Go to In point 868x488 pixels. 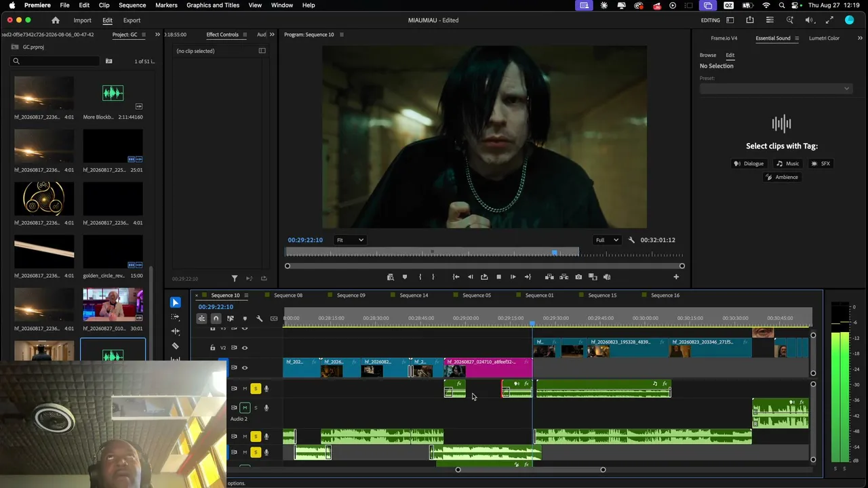pos(456,277)
